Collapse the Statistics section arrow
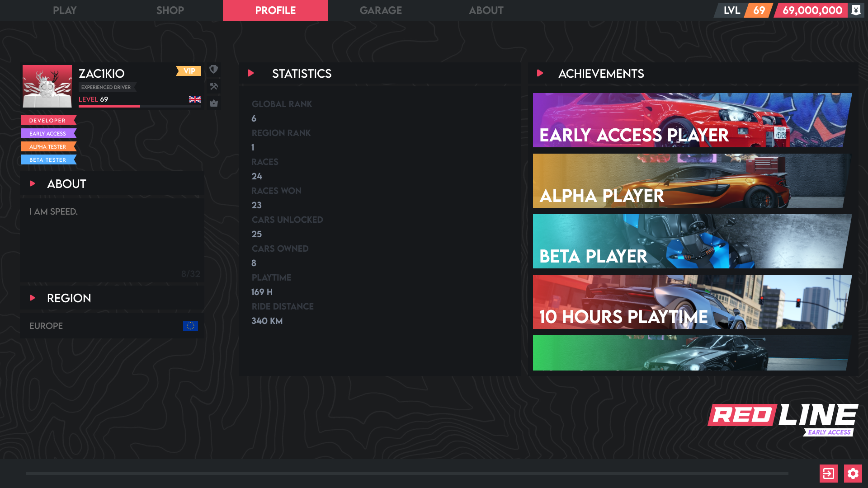868x488 pixels. 251,73
